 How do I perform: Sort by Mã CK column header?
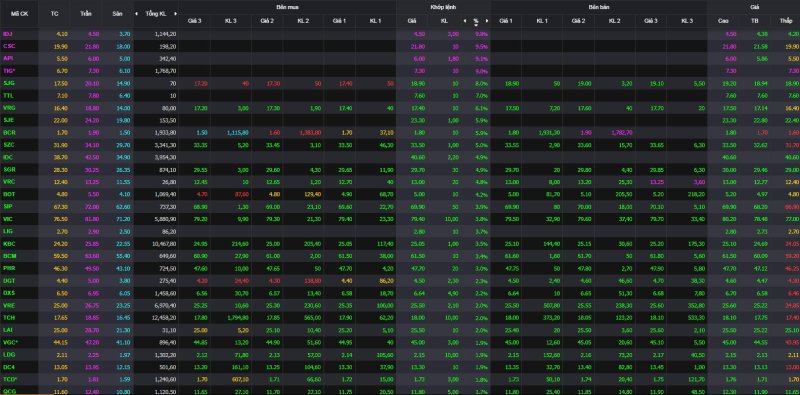(20, 14)
